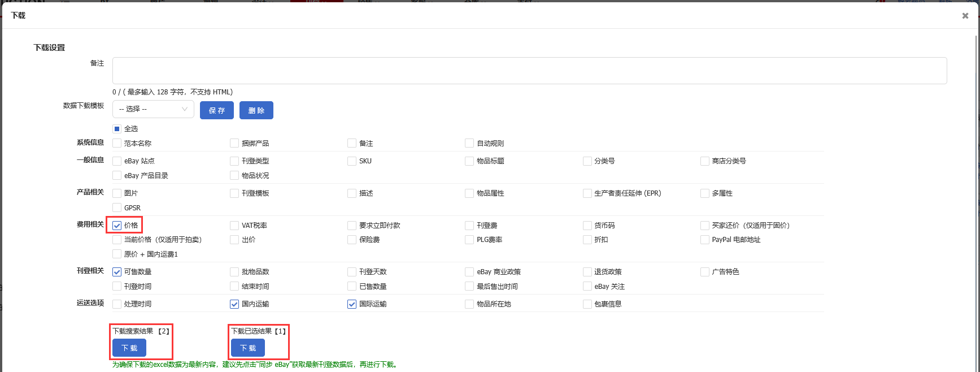Viewport: 980px width, 372px height.
Task: Click the 删除 template button
Action: 256,110
